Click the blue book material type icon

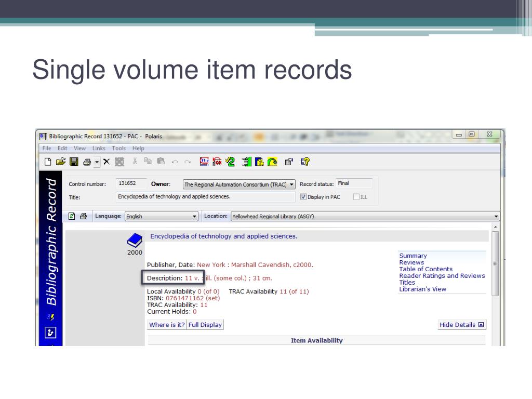tap(135, 240)
